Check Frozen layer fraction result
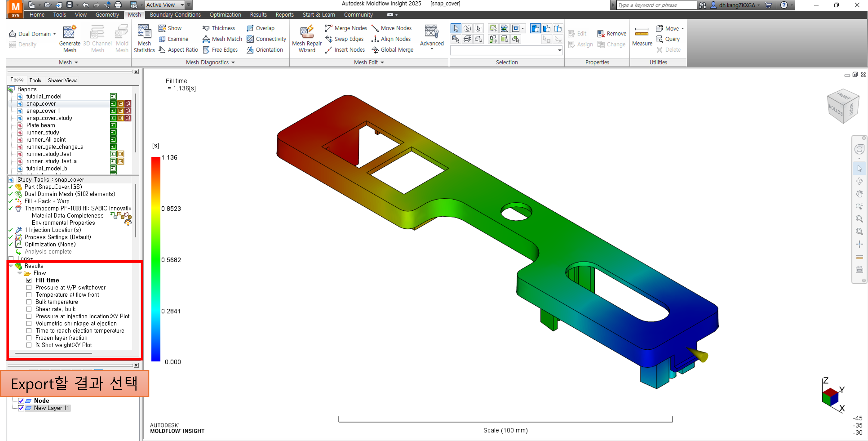This screenshot has height=441, width=868. [29, 338]
